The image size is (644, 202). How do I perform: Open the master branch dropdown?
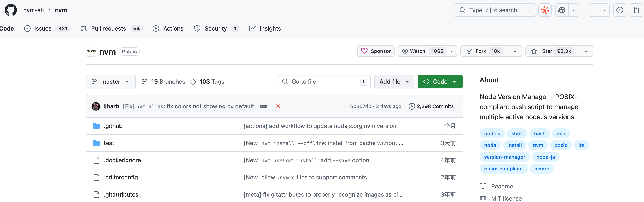(111, 82)
